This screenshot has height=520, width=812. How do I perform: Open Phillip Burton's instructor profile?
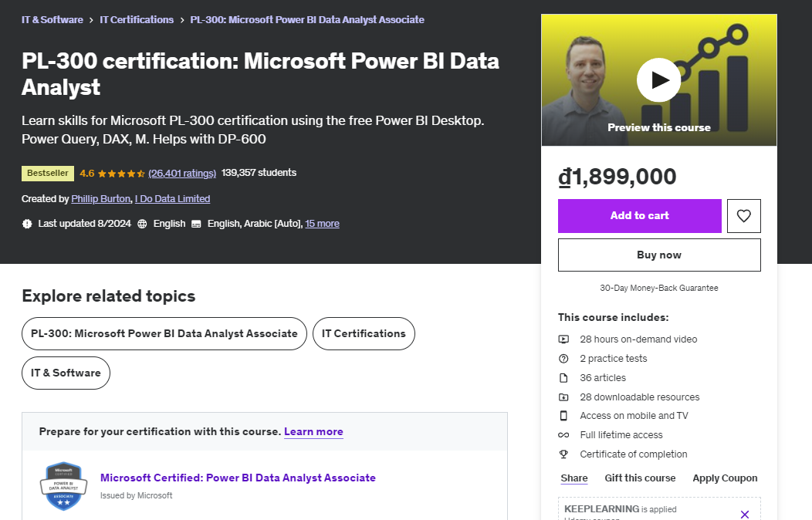tap(100, 198)
